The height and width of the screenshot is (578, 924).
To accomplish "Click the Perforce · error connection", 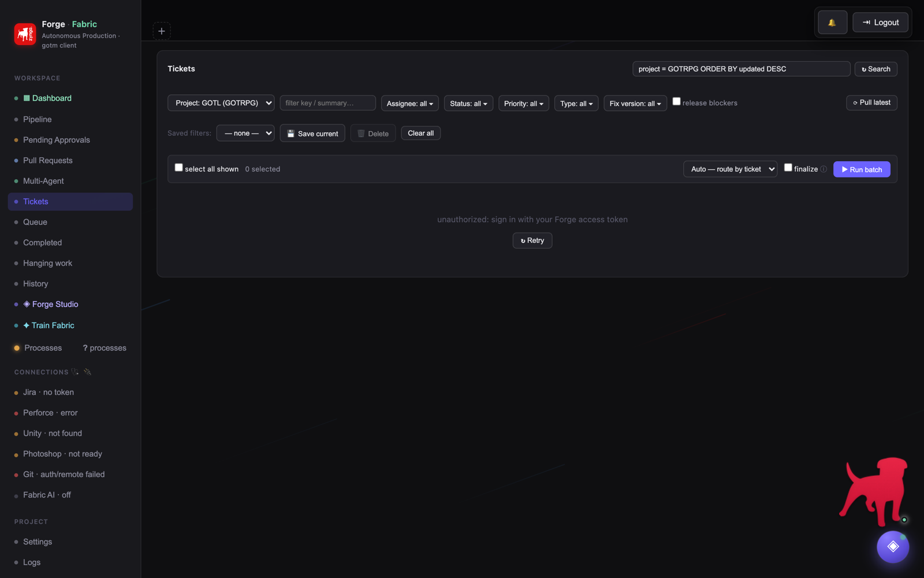I will [x=70, y=413].
